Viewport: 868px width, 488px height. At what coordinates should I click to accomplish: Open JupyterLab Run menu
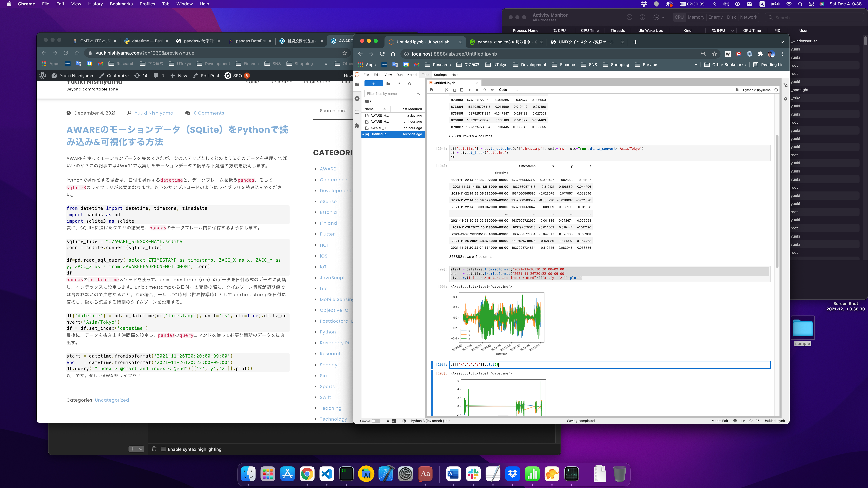[399, 75]
